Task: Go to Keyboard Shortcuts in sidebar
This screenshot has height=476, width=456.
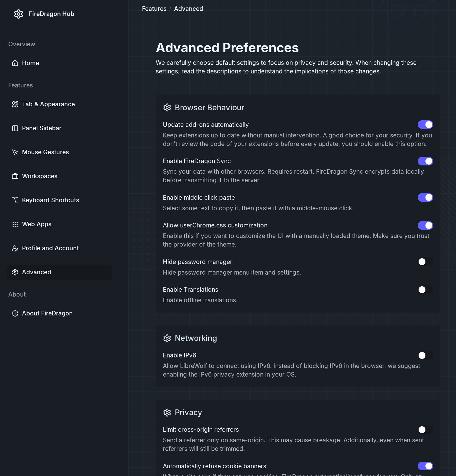Action: pyautogui.click(x=51, y=200)
